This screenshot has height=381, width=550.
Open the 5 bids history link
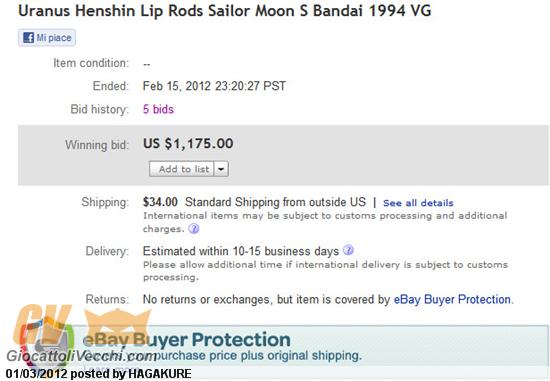(x=158, y=109)
